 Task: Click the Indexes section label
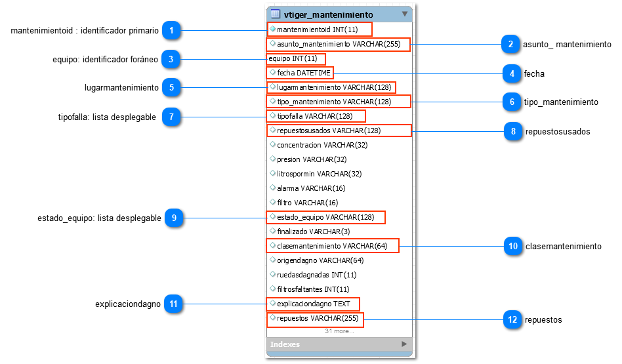[x=285, y=344]
